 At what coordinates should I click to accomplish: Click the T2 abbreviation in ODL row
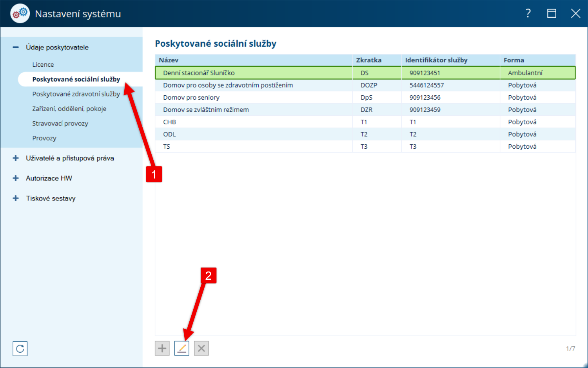(x=364, y=134)
